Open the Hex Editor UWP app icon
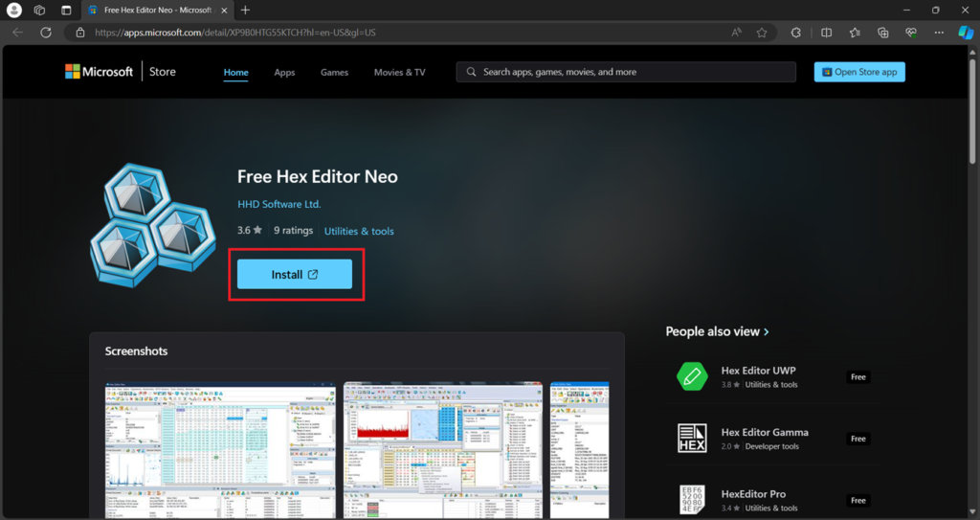980x520 pixels. [x=692, y=376]
